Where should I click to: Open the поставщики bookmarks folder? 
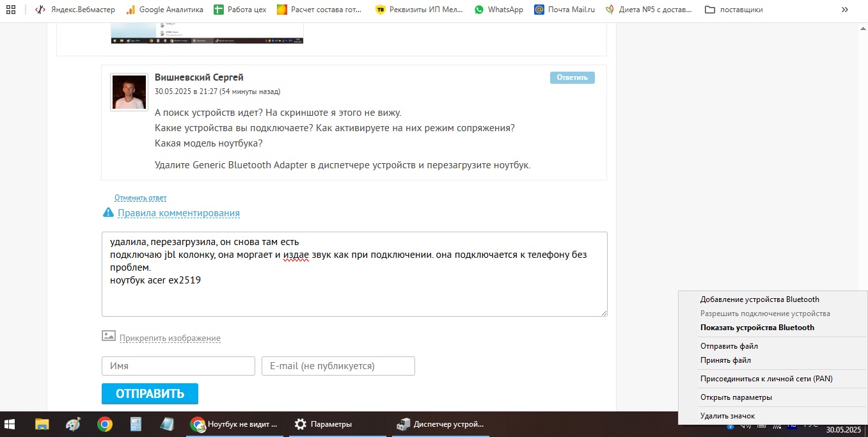click(x=734, y=10)
